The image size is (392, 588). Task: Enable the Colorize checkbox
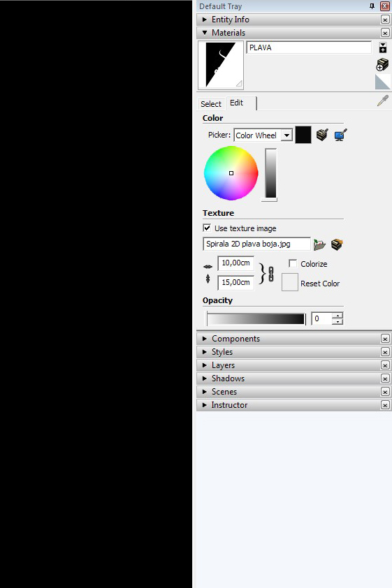click(293, 264)
